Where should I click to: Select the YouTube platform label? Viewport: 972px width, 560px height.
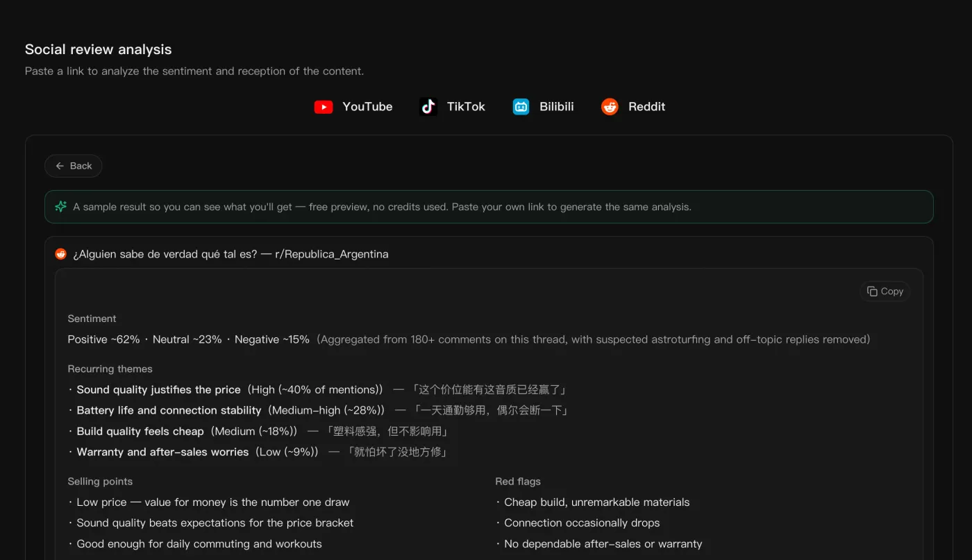pos(367,107)
